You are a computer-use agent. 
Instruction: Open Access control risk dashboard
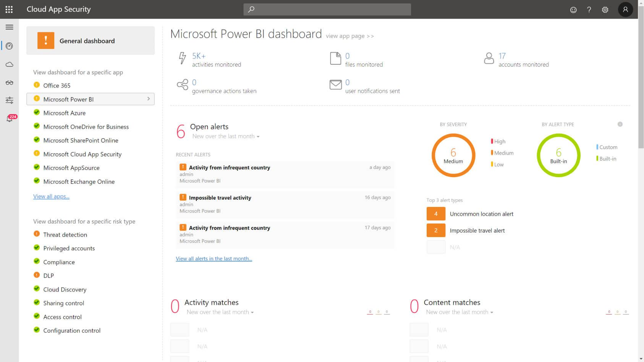(63, 317)
